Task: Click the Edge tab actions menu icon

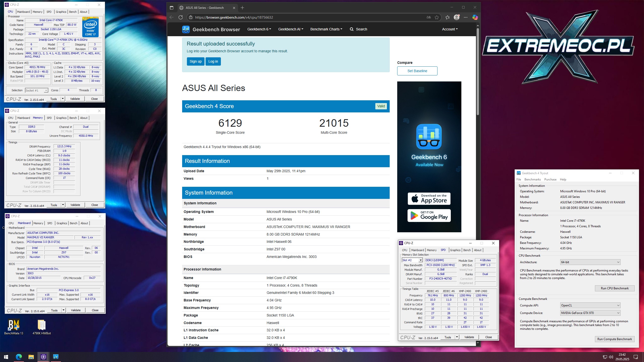Action: [x=172, y=8]
